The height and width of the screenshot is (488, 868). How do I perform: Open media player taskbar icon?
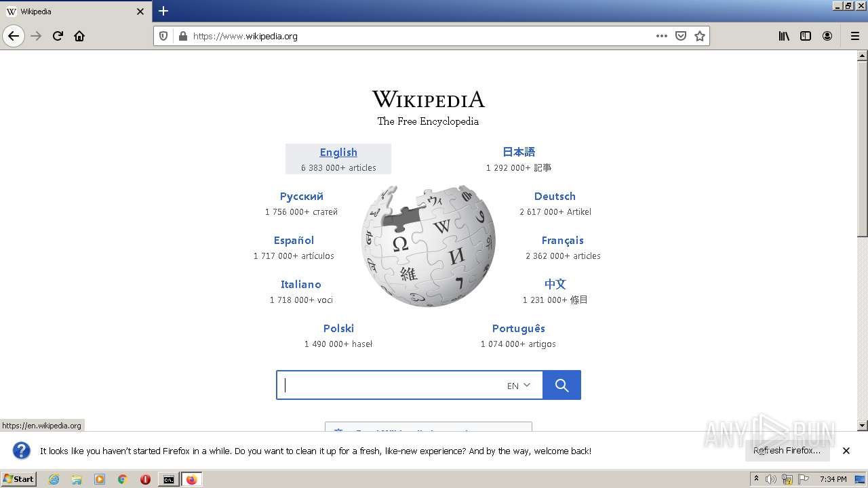100,479
